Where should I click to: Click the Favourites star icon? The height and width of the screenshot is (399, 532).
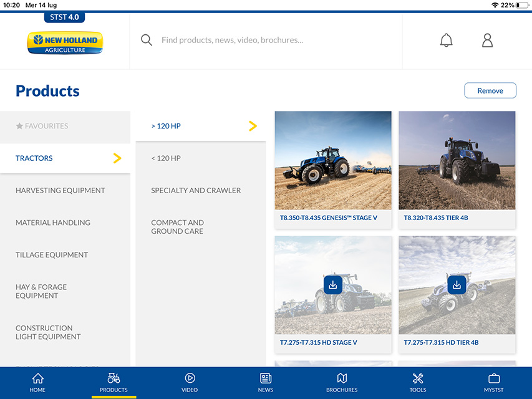(19, 126)
